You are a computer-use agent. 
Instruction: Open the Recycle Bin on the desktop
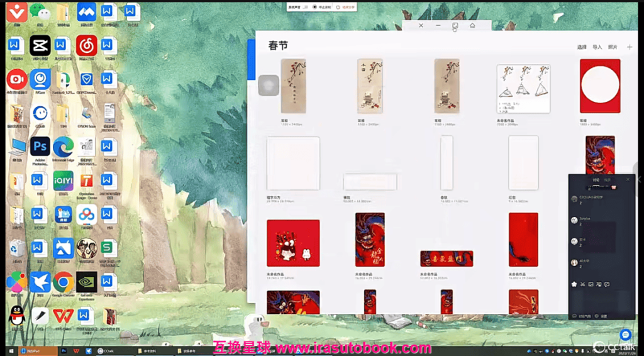click(17, 248)
